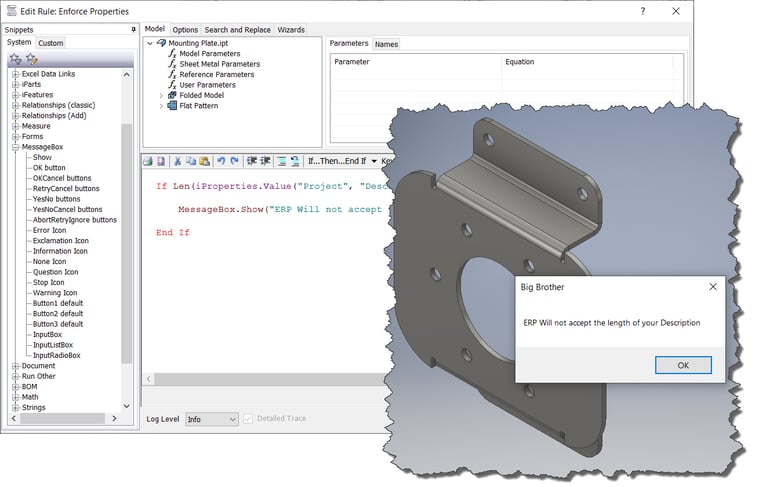Switch to the Options tab
The width and height of the screenshot is (770, 487).
pos(185,30)
